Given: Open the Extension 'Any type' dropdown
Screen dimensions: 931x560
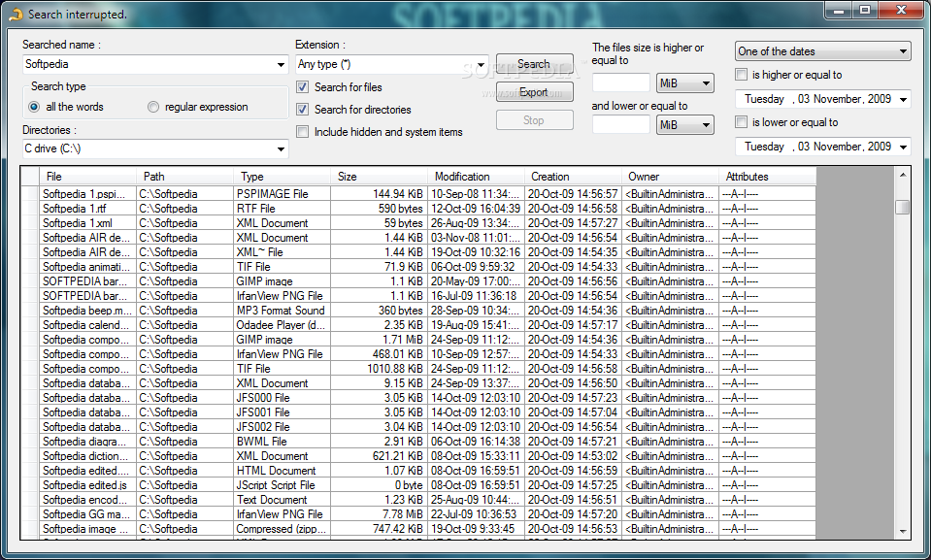Looking at the screenshot, I should (x=481, y=65).
